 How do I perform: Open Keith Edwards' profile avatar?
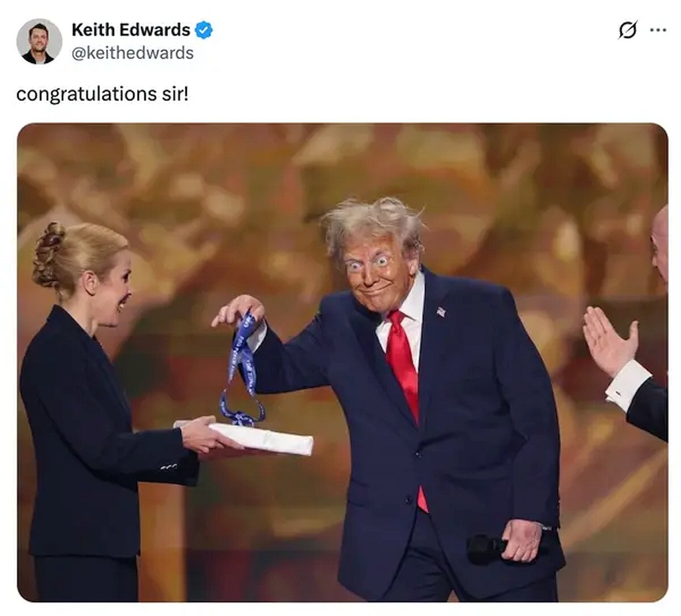[x=39, y=41]
